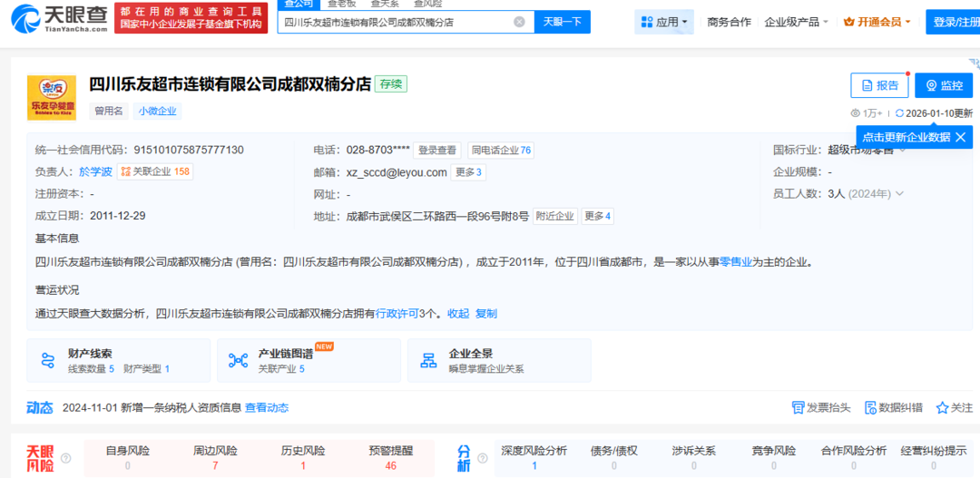Open the 行政许可 link
Image resolution: width=980 pixels, height=478 pixels.
pos(397,313)
